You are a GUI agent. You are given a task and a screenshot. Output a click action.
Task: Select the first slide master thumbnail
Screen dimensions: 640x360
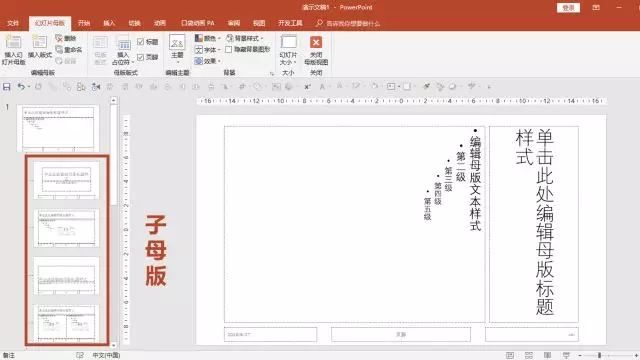click(x=58, y=128)
